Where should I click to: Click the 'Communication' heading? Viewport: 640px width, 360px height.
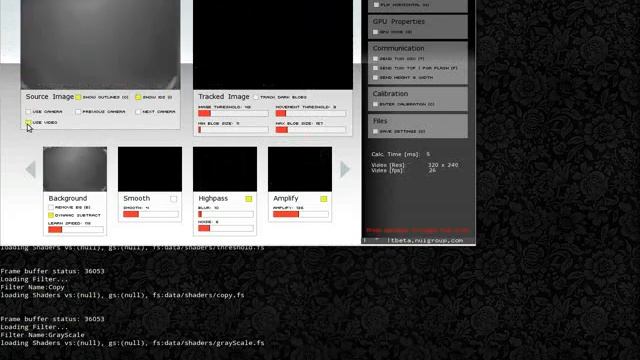[x=398, y=48]
